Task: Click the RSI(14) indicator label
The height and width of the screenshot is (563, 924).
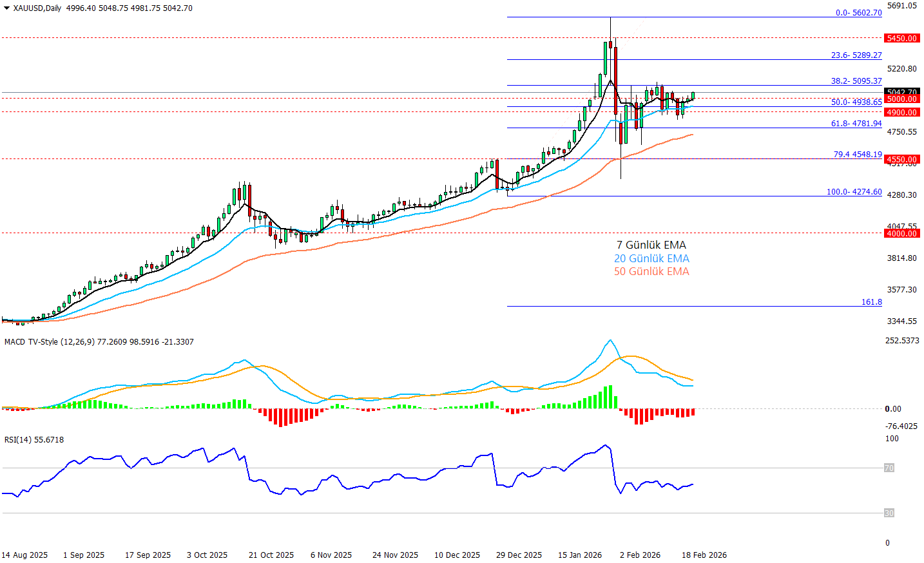Action: pyautogui.click(x=17, y=440)
